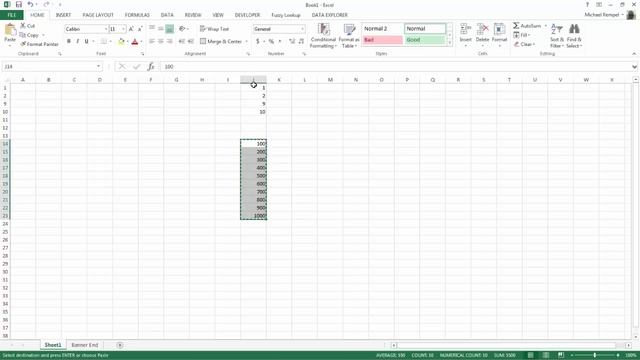Open Format as Table
This screenshot has width=640, height=360.
(x=349, y=36)
